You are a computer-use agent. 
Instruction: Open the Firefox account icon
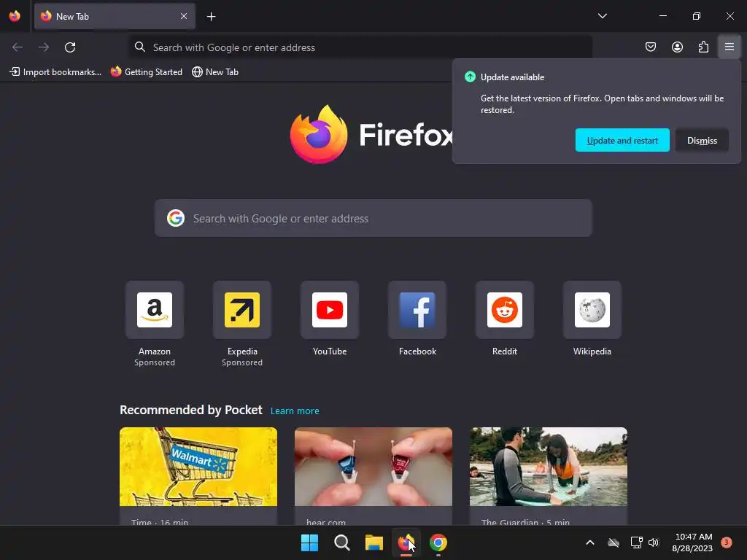point(677,47)
